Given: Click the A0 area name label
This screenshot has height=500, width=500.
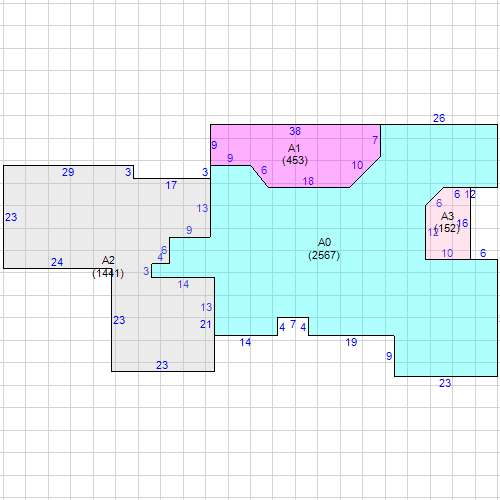Looking at the screenshot, I should click(324, 242).
